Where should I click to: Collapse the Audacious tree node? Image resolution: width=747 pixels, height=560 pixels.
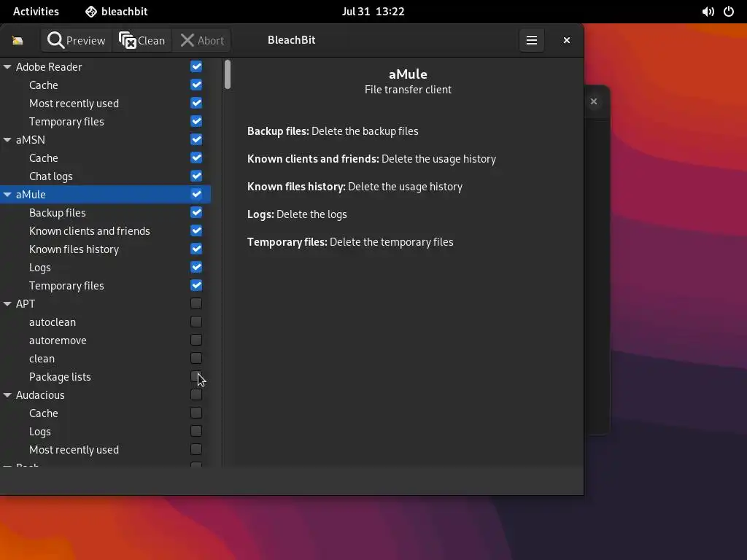pyautogui.click(x=7, y=395)
